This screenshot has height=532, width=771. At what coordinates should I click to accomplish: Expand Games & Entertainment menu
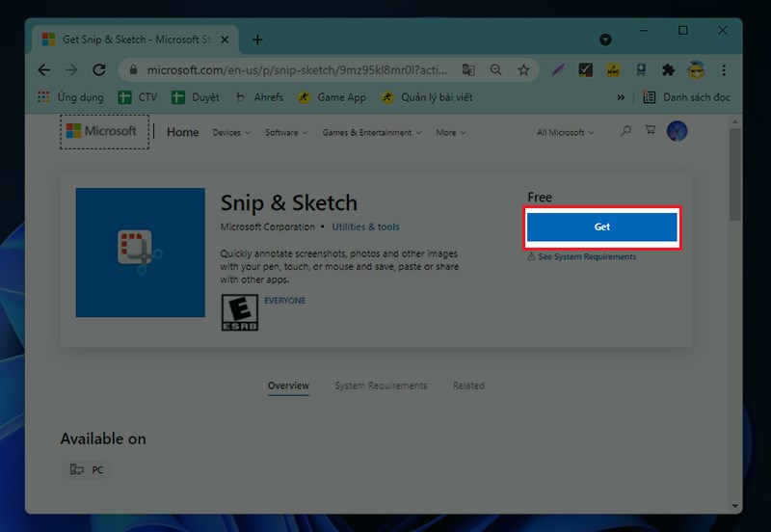(372, 133)
